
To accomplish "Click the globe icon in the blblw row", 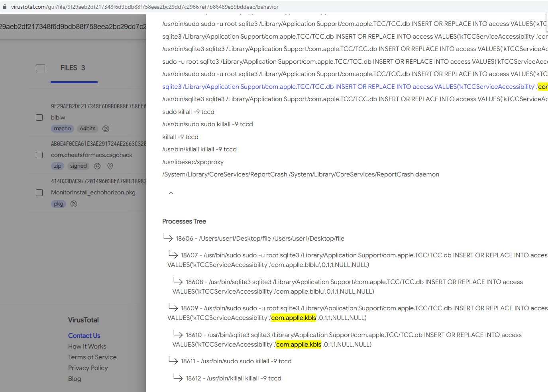I will click(106, 129).
